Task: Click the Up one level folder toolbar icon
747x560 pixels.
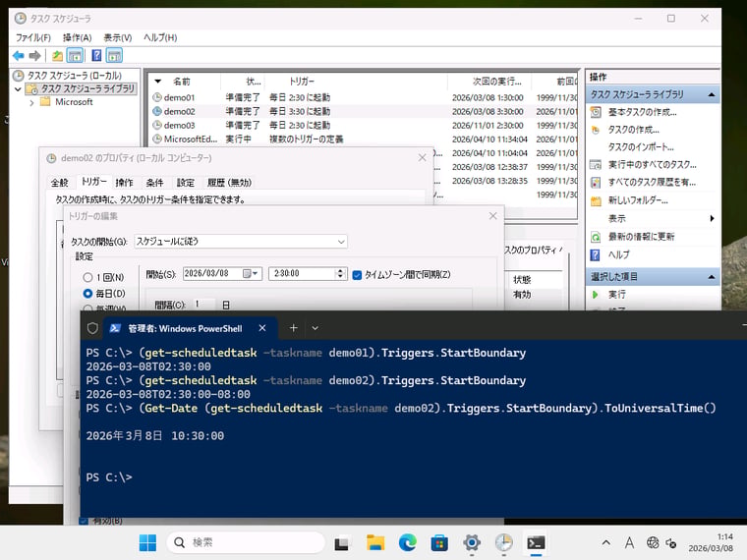Action: [x=57, y=56]
